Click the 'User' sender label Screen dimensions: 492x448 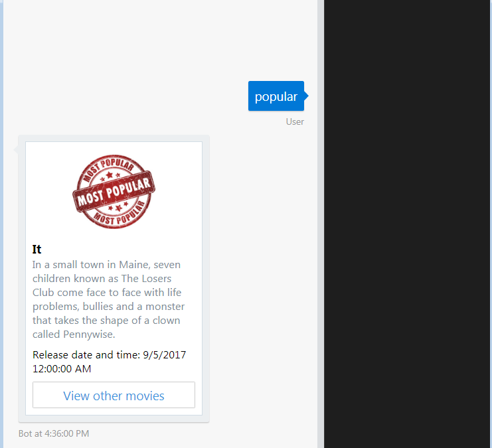[295, 121]
